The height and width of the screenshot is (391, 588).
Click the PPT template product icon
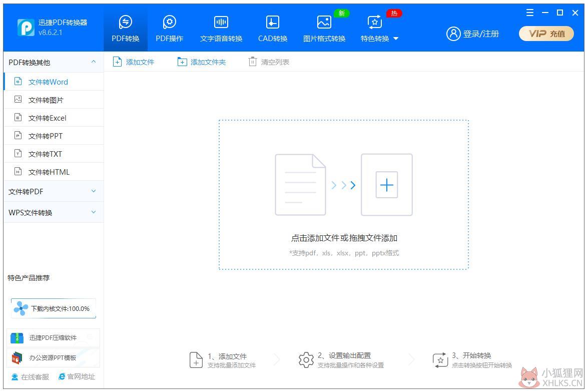(17, 358)
